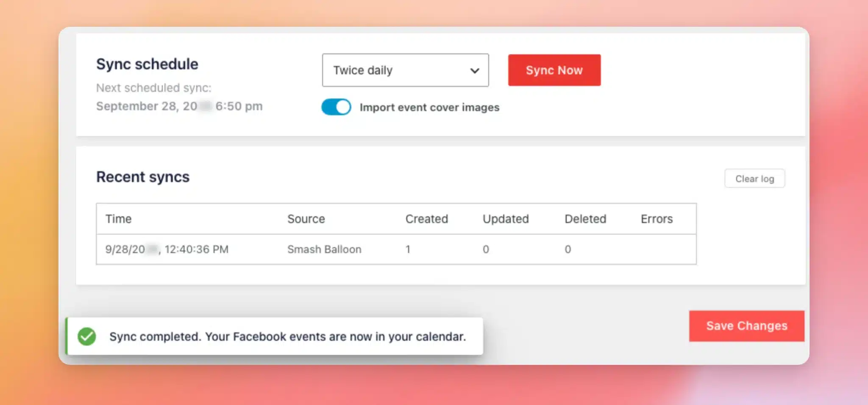The height and width of the screenshot is (405, 868).
Task: Click the Smash Balloon source cell
Action: coord(324,249)
